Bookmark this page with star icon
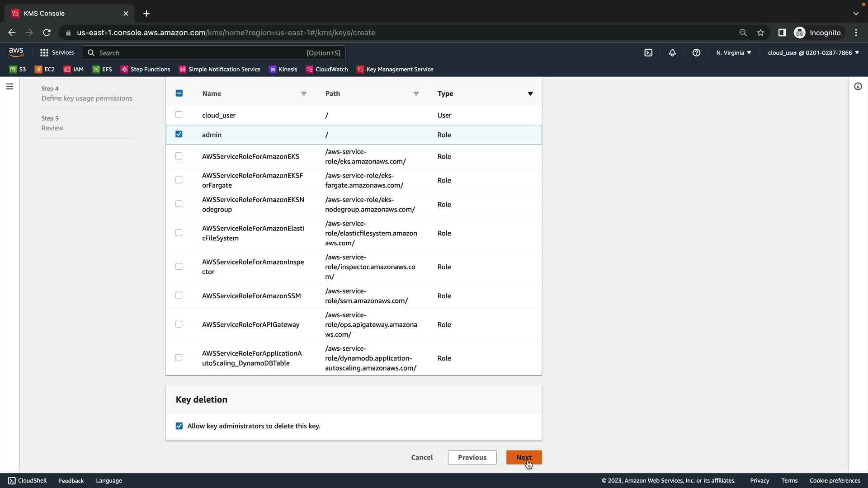This screenshot has width=868, height=488. pyautogui.click(x=760, y=33)
